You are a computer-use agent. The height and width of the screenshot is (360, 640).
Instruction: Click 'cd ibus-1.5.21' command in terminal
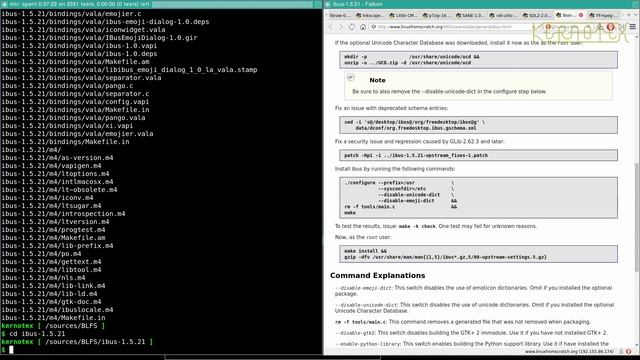(37, 333)
